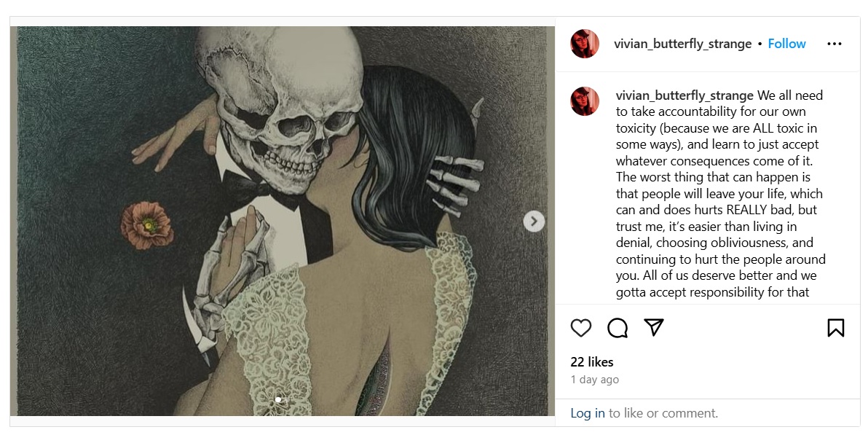The width and height of the screenshot is (868, 435).
Task: Click the "1 day ago" timestamp
Action: pos(594,380)
